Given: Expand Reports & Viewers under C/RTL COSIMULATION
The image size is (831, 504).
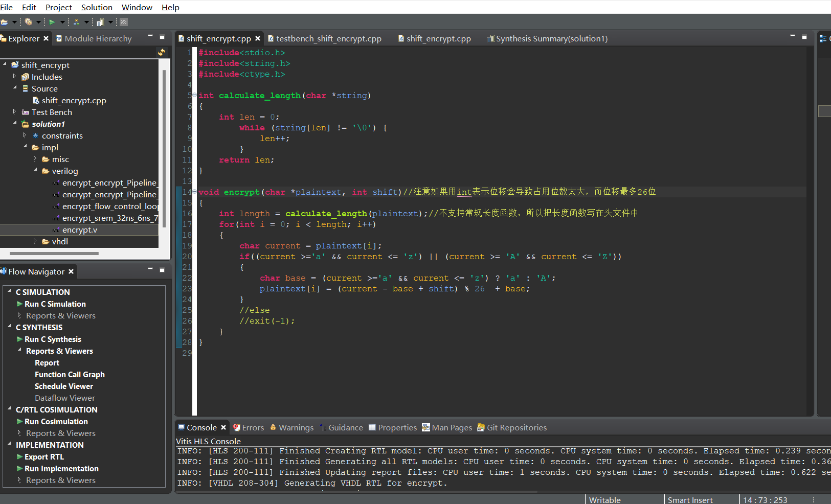Looking at the screenshot, I should [19, 432].
